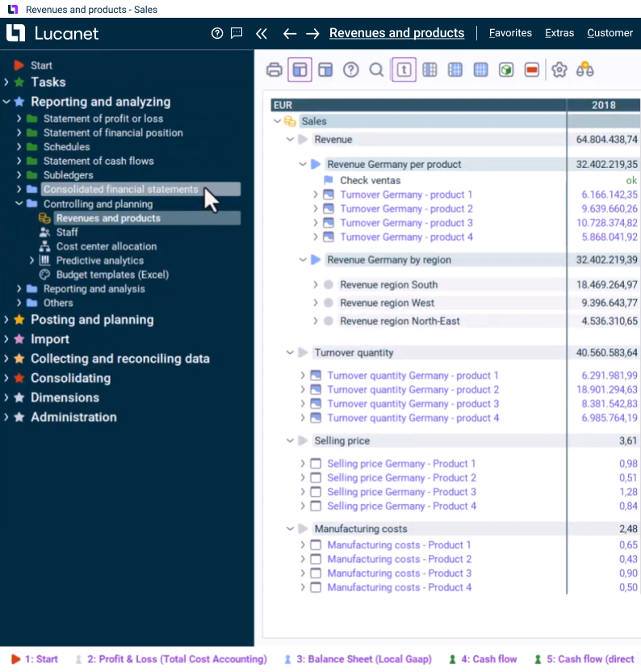Click the feedback speech bubble icon
The image size is (641, 672).
coord(237,33)
